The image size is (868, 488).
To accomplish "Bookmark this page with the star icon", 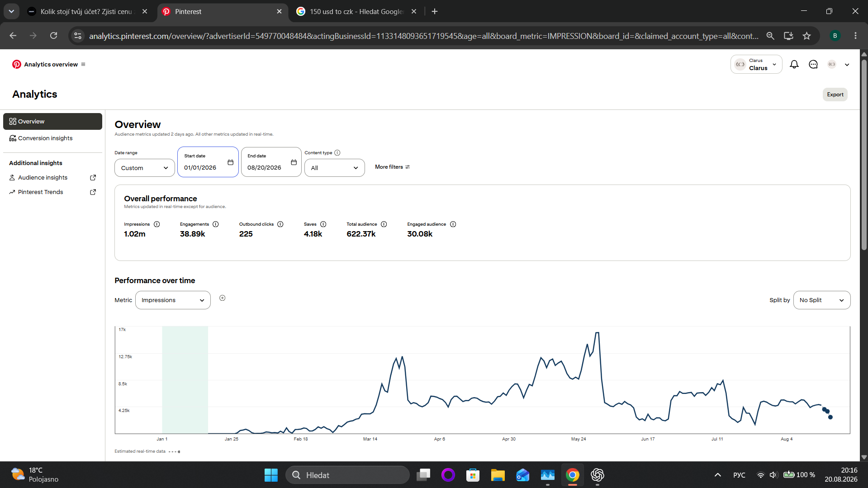I will [x=806, y=36].
